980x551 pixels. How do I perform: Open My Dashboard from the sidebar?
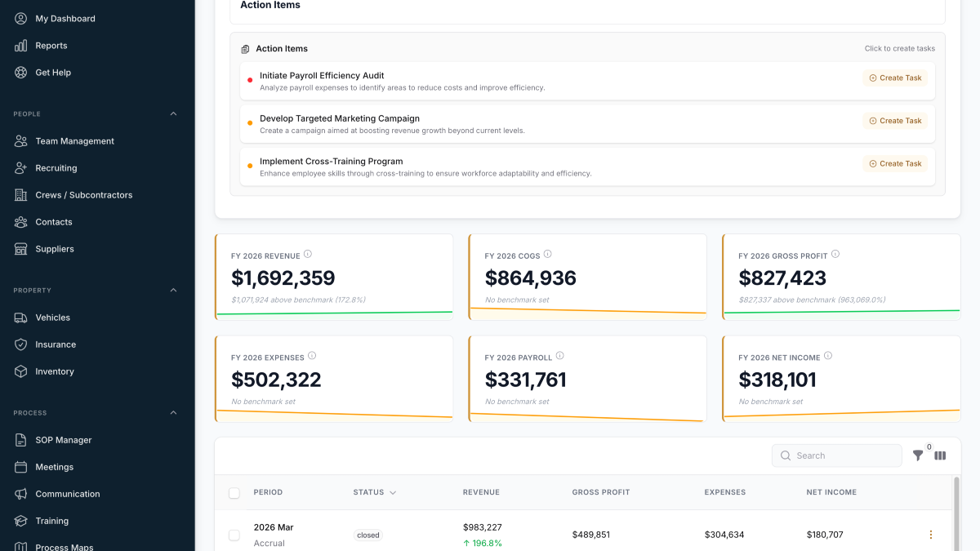(x=65, y=18)
